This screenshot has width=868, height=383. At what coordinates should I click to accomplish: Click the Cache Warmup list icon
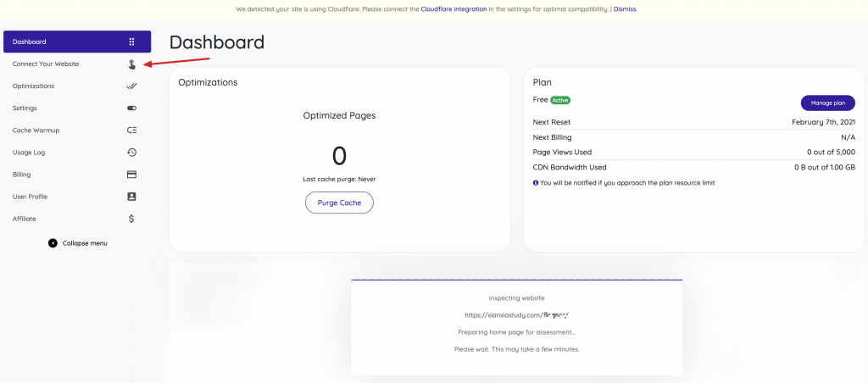[x=131, y=130]
